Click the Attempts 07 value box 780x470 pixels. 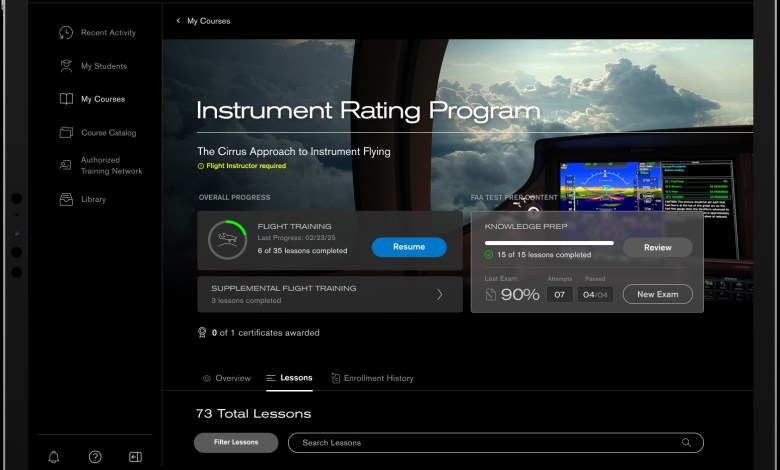pos(560,294)
